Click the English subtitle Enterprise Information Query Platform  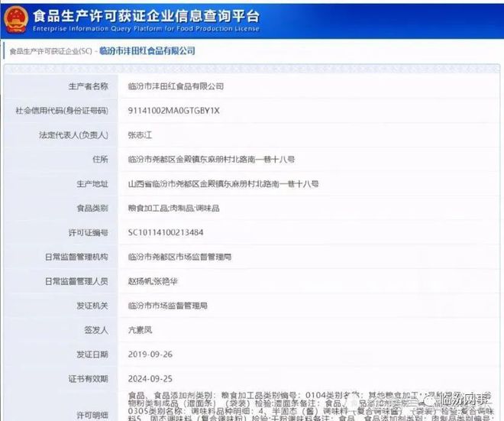click(x=146, y=28)
